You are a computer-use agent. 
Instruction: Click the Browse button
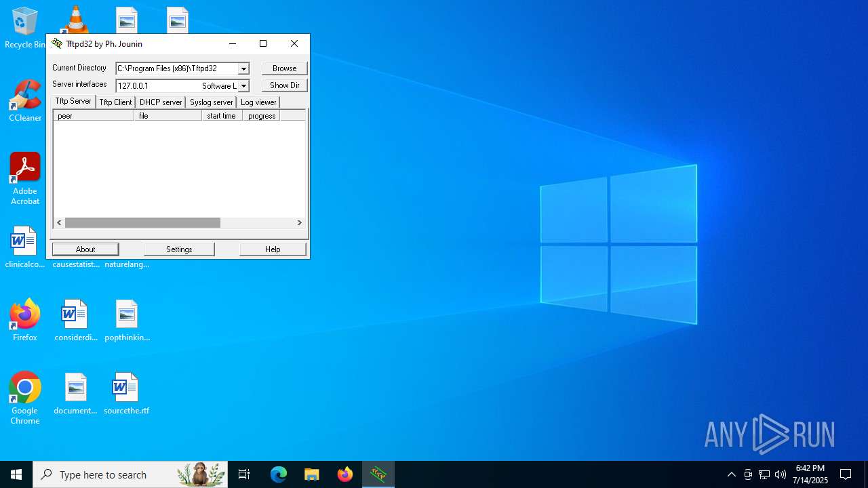(x=285, y=68)
